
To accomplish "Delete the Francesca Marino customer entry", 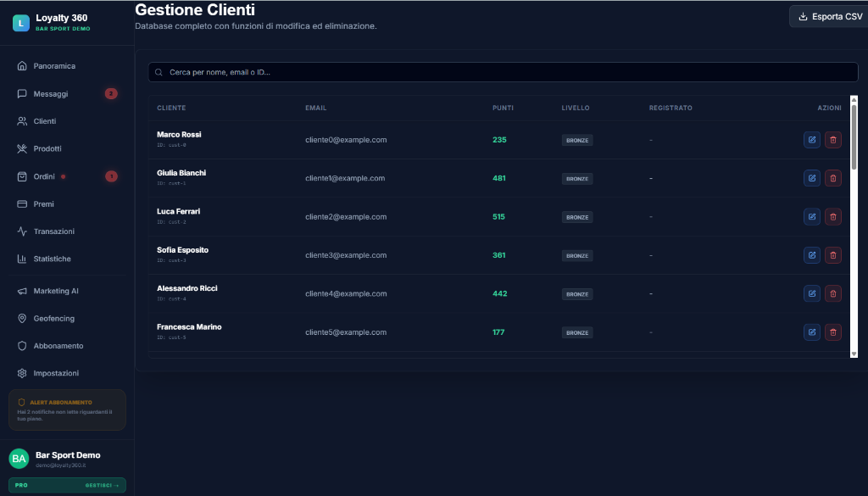I will (832, 332).
